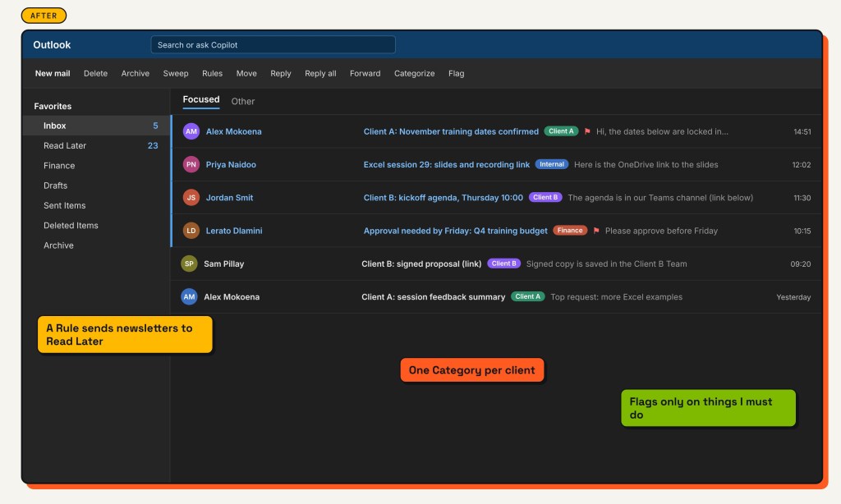The image size is (841, 504).
Task: Click preview 'Please approve before Friday'
Action: point(661,231)
